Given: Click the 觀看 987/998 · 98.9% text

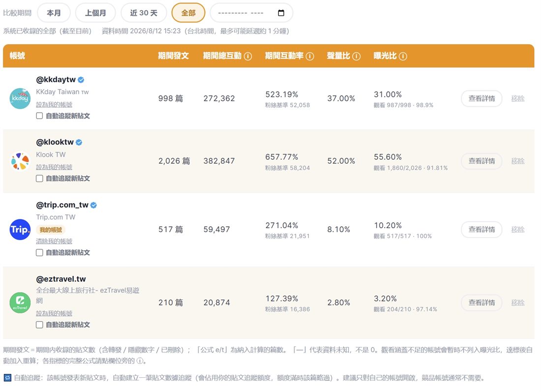Looking at the screenshot, I should click(x=403, y=105).
